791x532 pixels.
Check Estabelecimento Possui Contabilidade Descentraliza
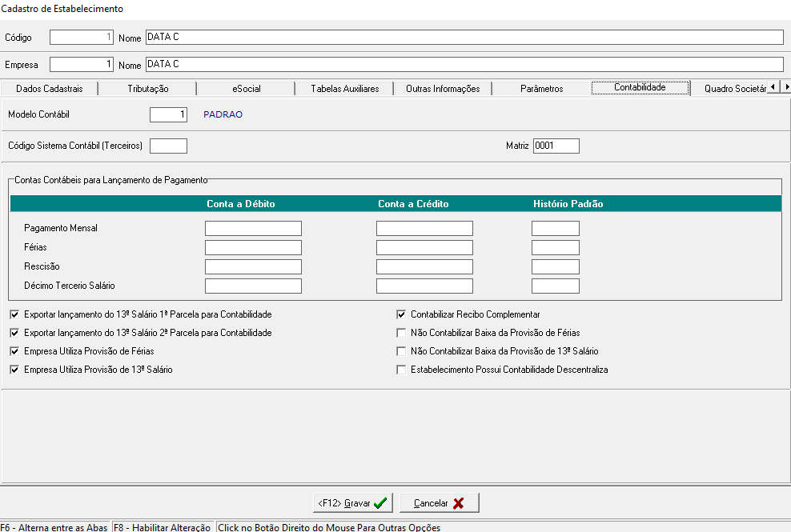pyautogui.click(x=402, y=370)
